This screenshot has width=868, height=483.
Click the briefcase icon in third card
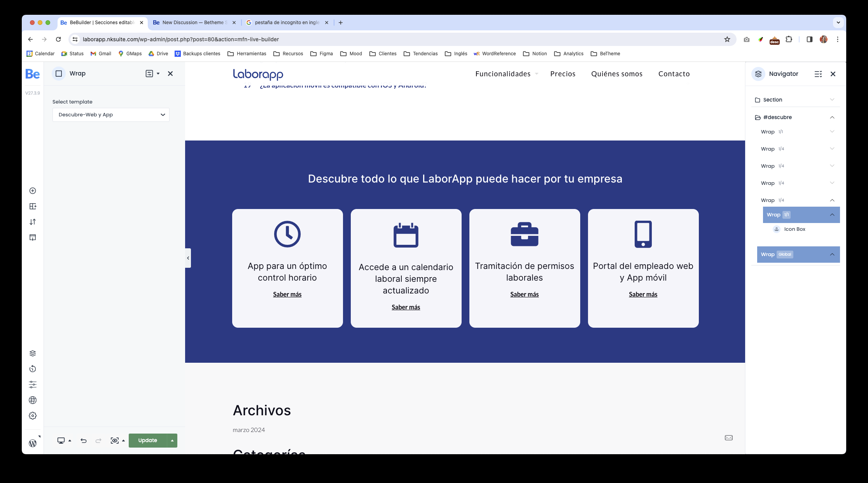pos(525,234)
